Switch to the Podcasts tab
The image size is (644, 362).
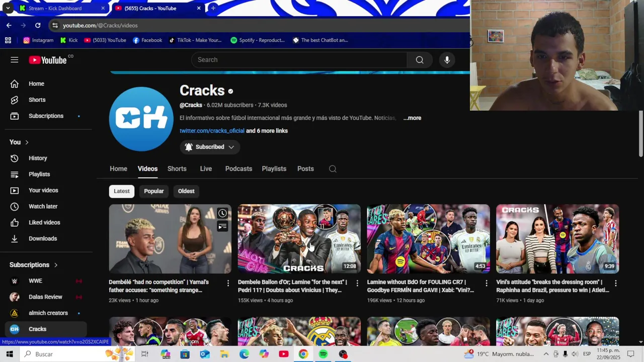[x=238, y=169]
